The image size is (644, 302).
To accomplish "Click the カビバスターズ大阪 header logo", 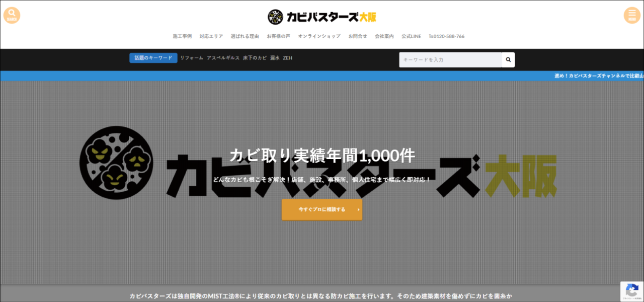I will (322, 17).
